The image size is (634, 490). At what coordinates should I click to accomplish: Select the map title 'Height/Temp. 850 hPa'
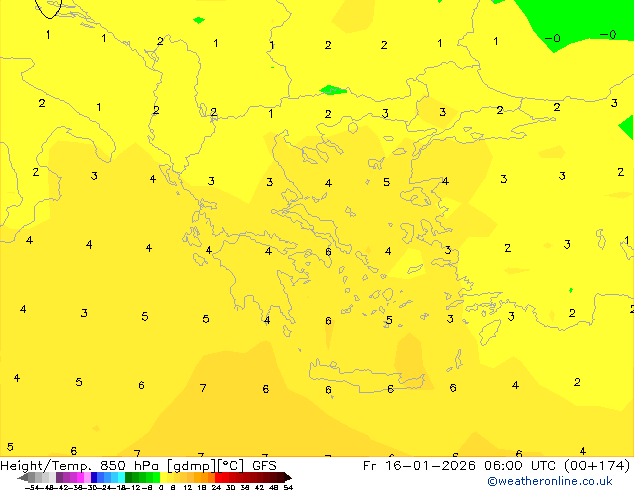79,466
